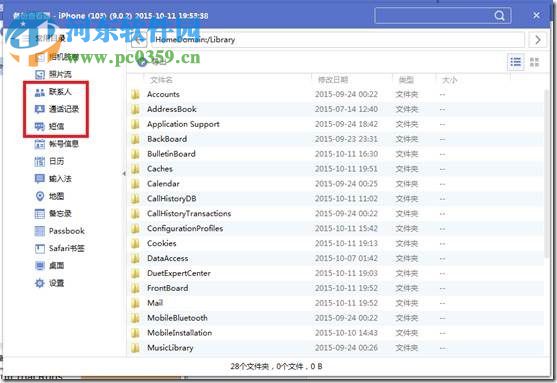Click the vertical scrollbar of the file list

coord(547,174)
